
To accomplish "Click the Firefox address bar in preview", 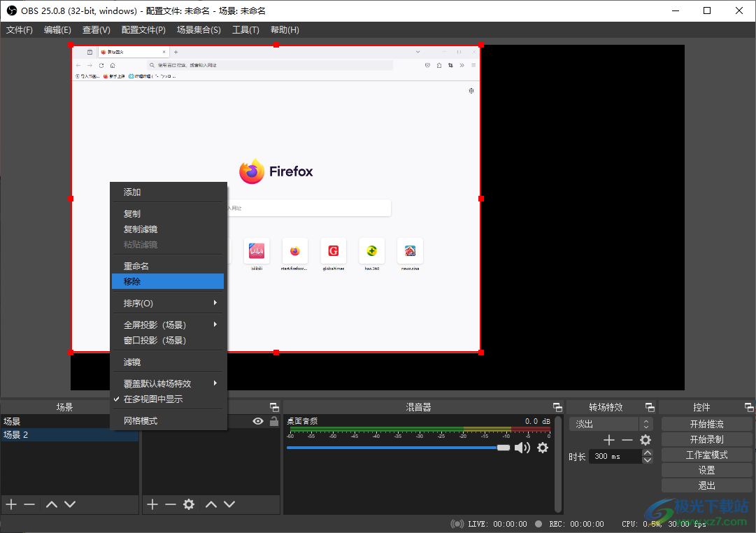I will [270, 65].
